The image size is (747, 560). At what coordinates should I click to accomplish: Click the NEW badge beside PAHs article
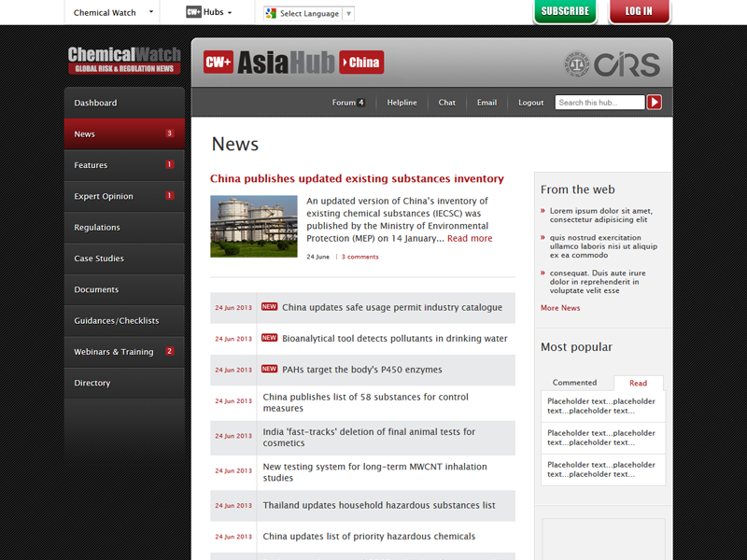click(269, 369)
